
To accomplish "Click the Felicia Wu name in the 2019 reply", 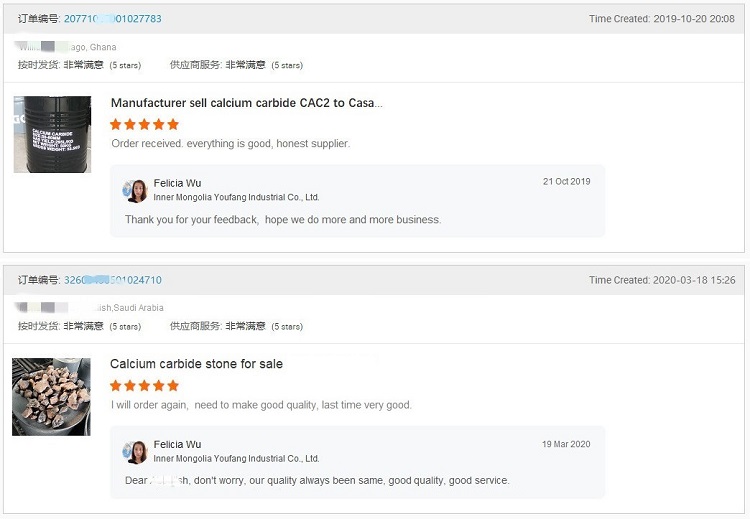I will pyautogui.click(x=177, y=183).
